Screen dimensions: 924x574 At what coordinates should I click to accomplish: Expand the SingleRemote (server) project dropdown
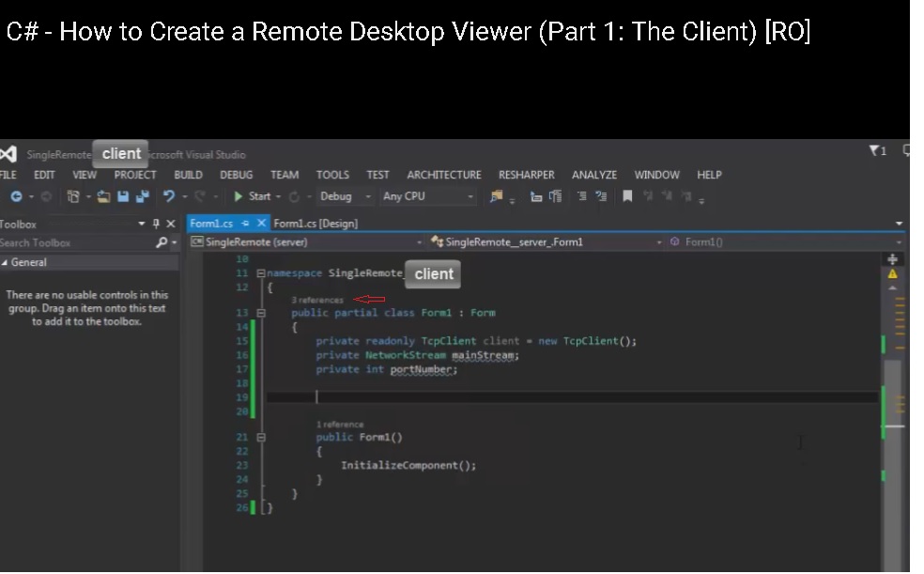420,242
